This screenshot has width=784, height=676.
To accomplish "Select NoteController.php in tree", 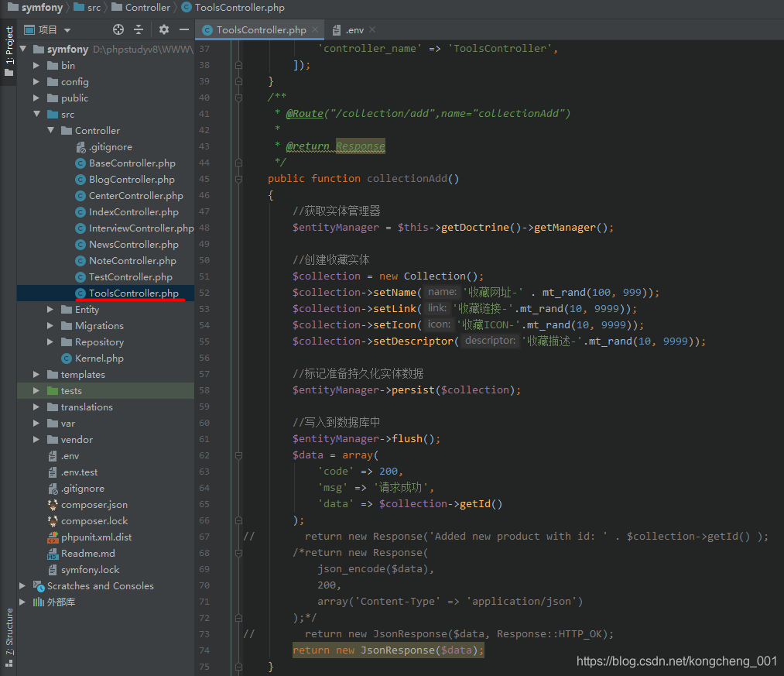I will (x=125, y=261).
